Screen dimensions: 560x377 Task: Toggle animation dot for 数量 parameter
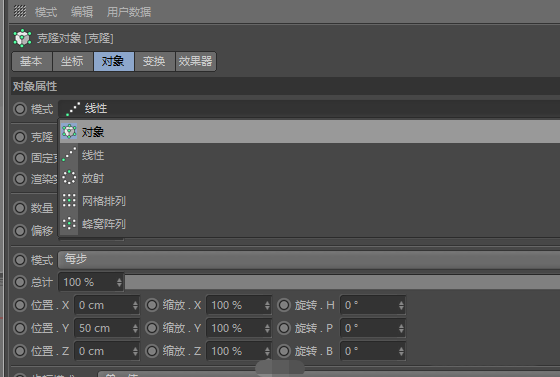click(20, 208)
